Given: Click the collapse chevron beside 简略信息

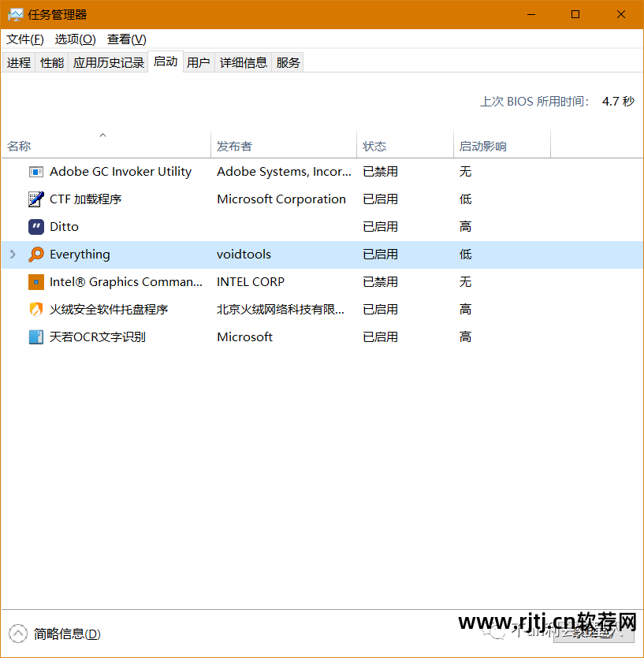Looking at the screenshot, I should [x=17, y=633].
